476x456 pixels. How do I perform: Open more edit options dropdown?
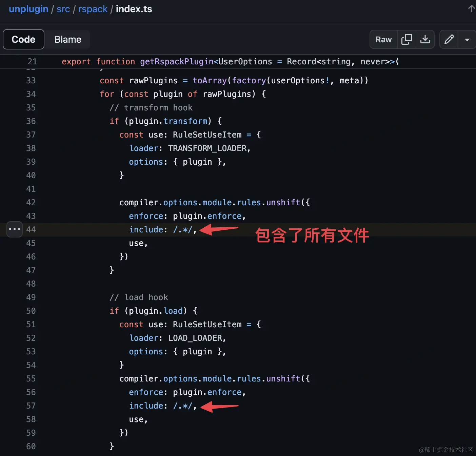[467, 39]
